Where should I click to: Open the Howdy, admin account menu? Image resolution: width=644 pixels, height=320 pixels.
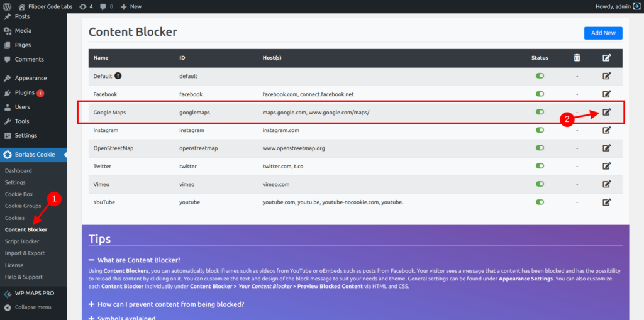coord(618,6)
